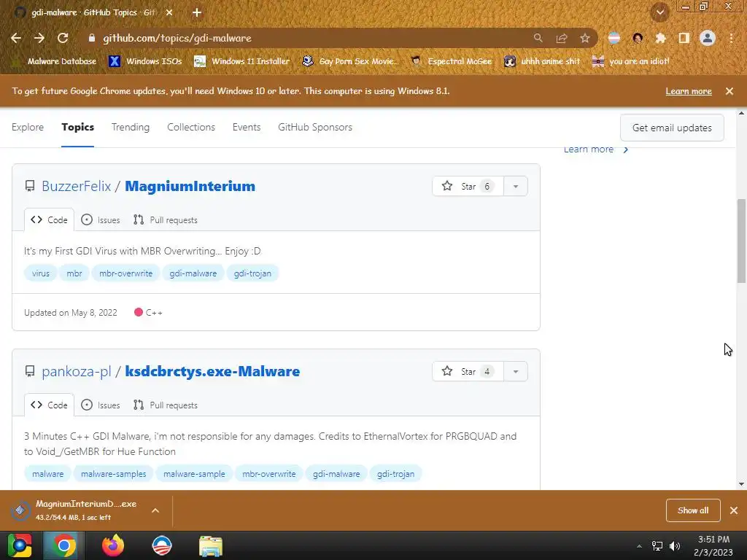747x560 pixels.
Task: Open the MagniumInterium repository
Action: coord(190,186)
